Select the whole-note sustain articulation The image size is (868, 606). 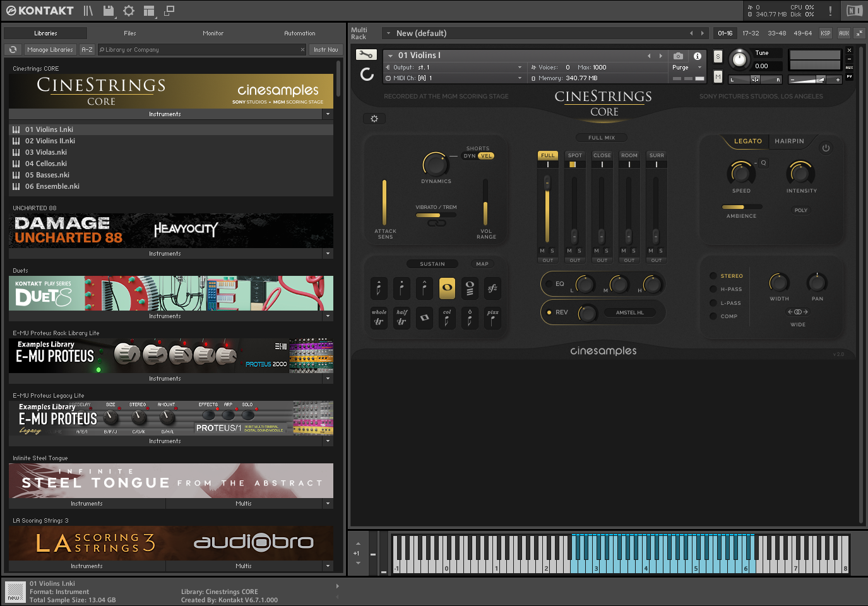[x=447, y=288]
